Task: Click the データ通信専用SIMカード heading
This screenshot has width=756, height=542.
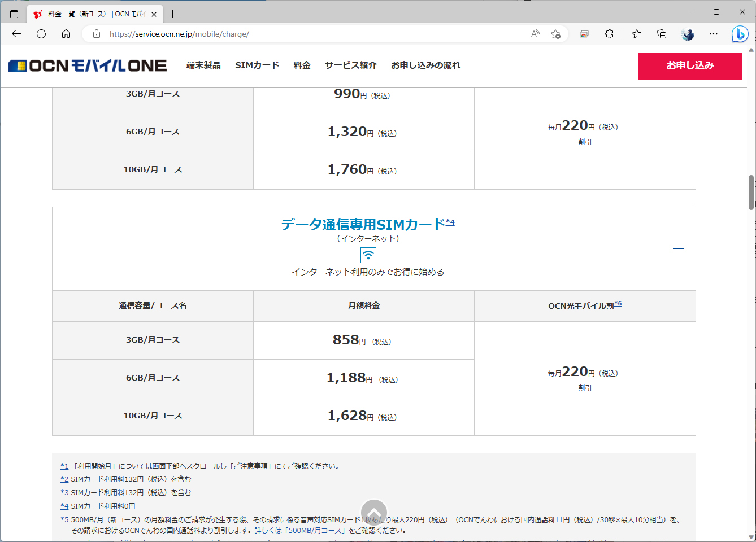Action: [363, 225]
